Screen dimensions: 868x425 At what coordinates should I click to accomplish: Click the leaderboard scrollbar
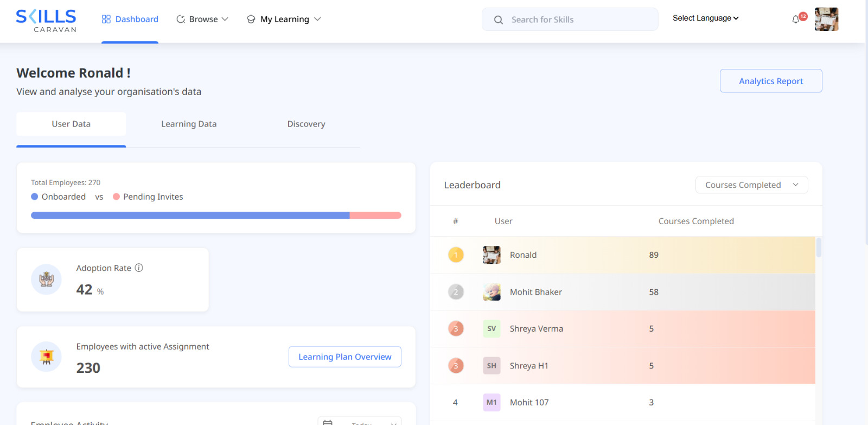[x=819, y=248]
